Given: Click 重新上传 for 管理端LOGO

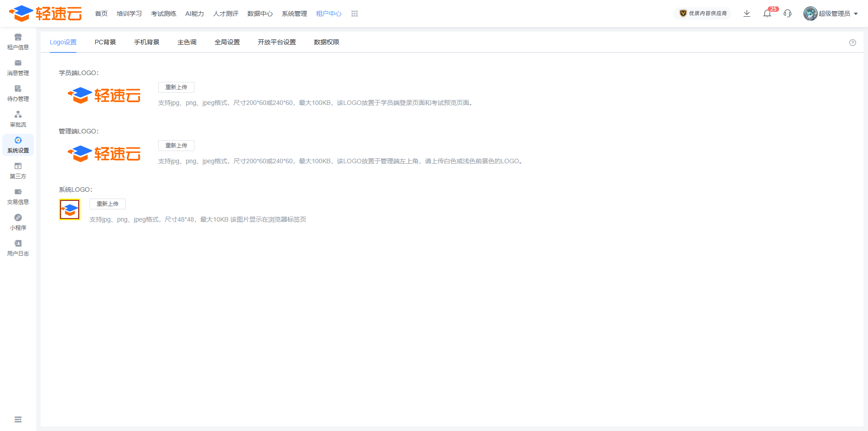Looking at the screenshot, I should point(176,146).
